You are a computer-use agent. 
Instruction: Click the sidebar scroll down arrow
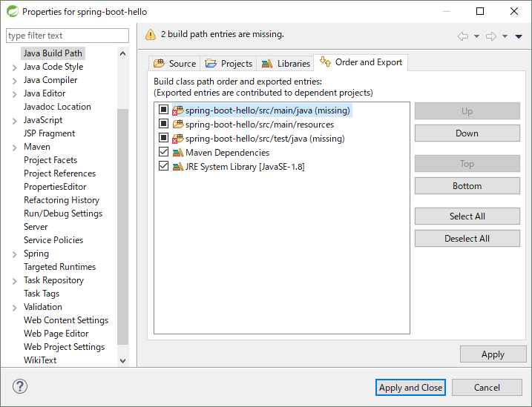click(123, 360)
